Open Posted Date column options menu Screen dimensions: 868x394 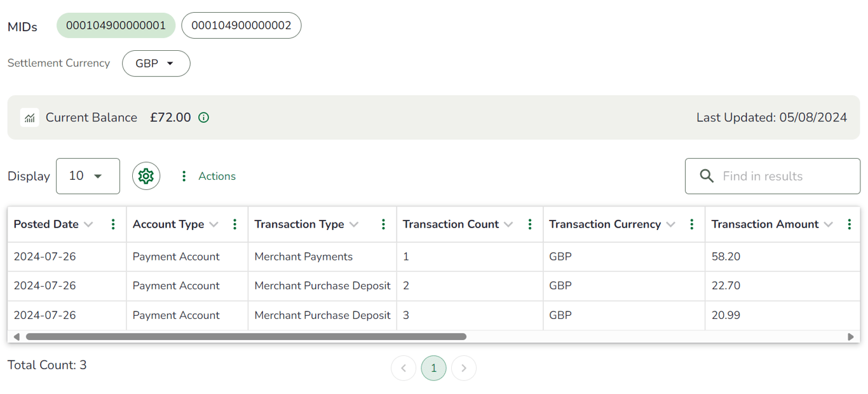[x=113, y=224]
